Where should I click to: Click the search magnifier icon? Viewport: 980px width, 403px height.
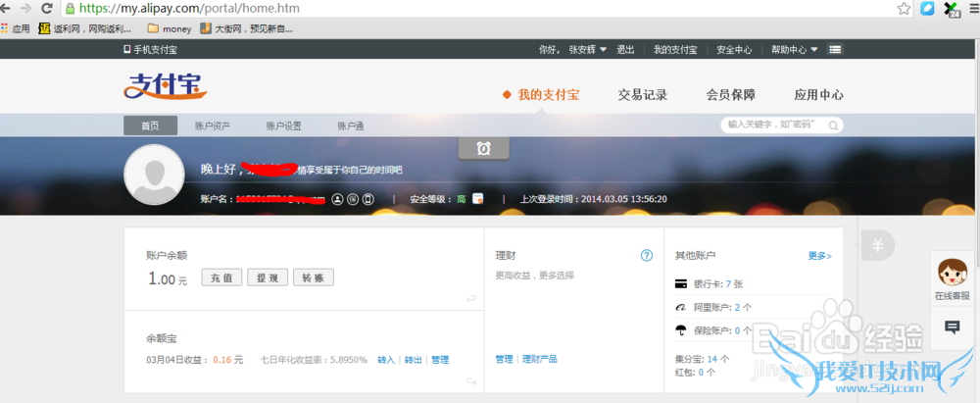(x=833, y=126)
